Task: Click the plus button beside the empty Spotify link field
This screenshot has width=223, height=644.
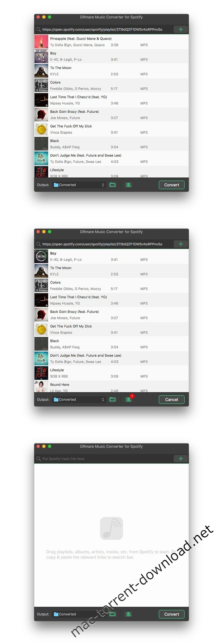Action: (x=181, y=459)
